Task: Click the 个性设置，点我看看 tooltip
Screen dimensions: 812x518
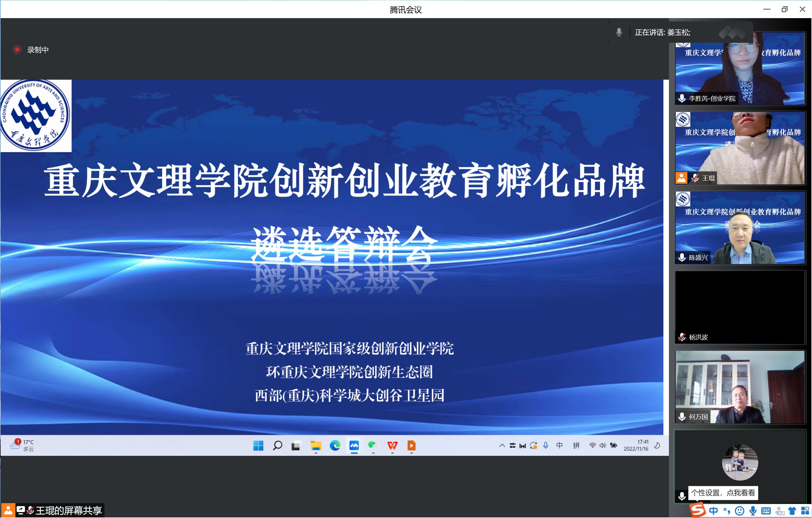Action: (723, 493)
